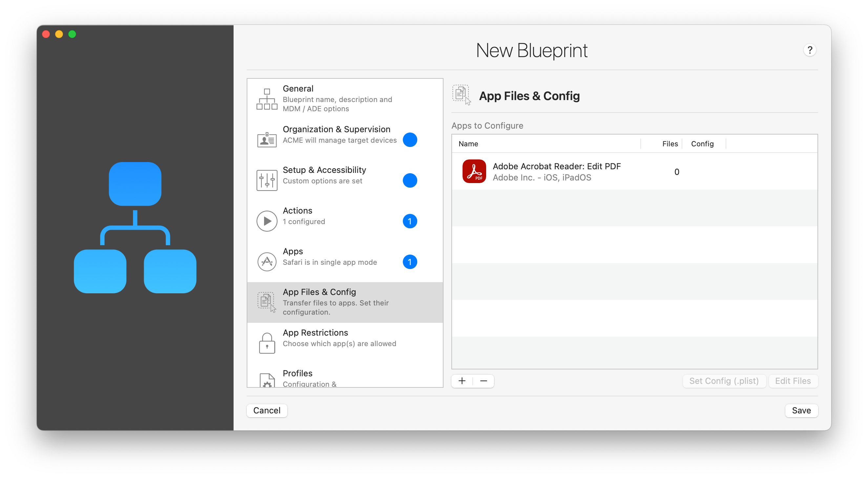Open the Profiles section
Screen dimensions: 868x479
(x=345, y=376)
